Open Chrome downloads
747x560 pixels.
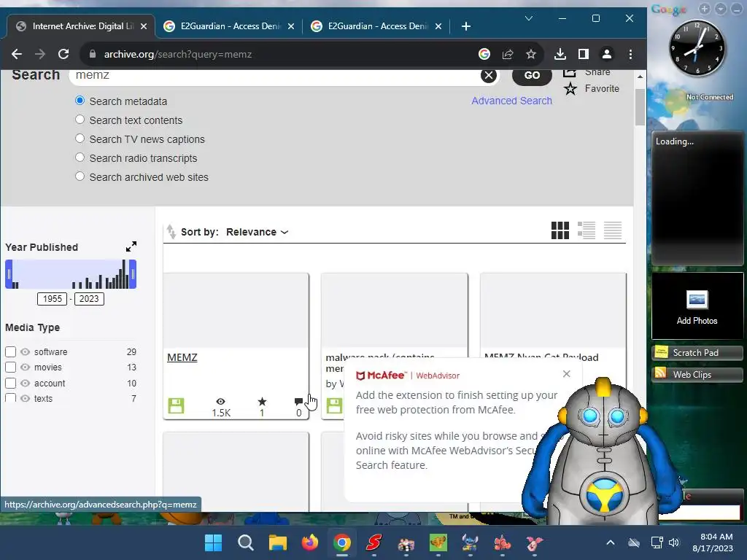pyautogui.click(x=560, y=54)
